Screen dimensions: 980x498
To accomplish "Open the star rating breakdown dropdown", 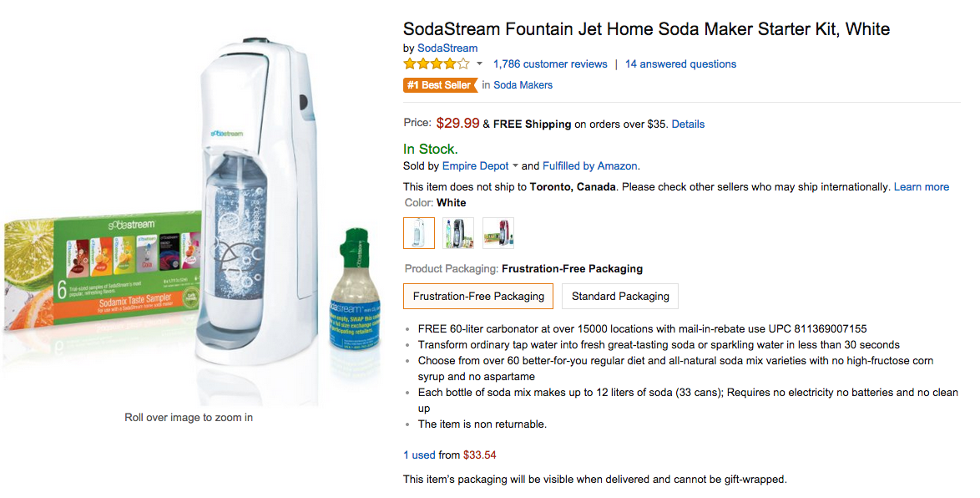I will click(x=477, y=63).
